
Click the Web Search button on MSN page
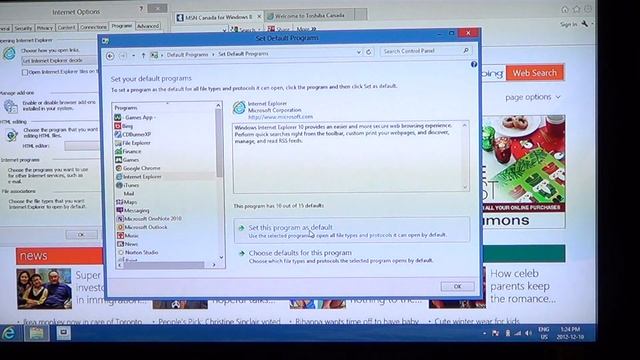535,73
